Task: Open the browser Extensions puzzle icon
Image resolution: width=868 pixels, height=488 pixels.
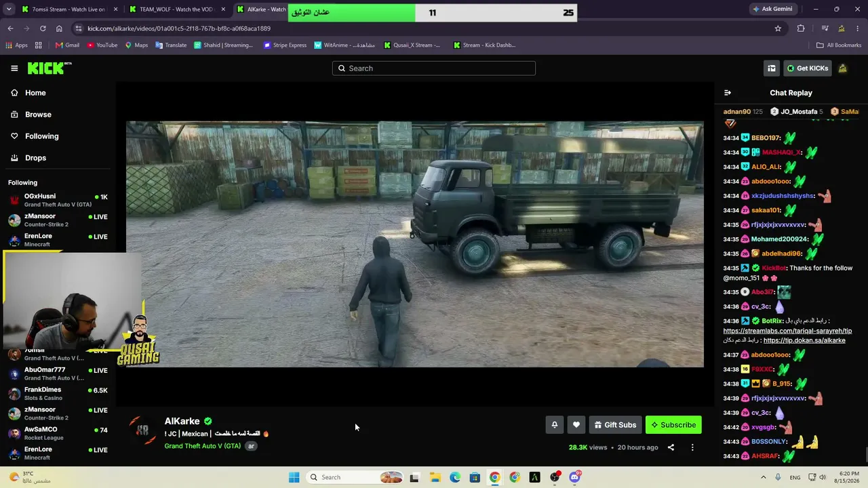Action: click(x=801, y=28)
